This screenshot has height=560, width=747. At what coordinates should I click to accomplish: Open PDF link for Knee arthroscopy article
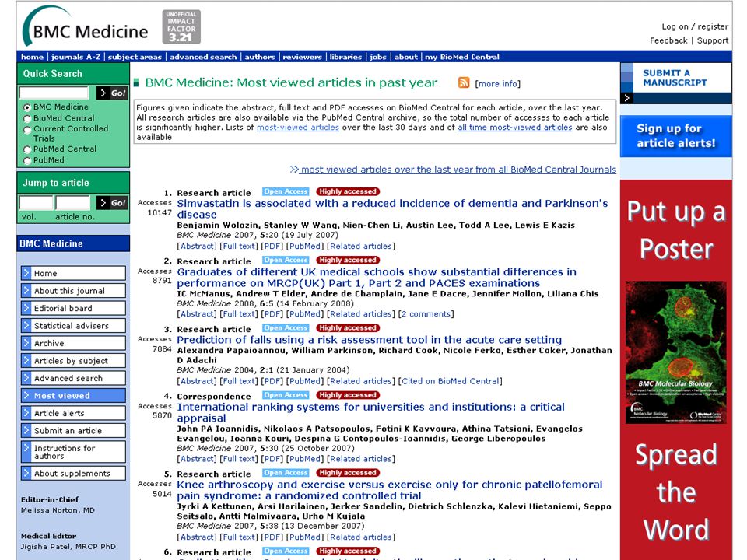272,537
